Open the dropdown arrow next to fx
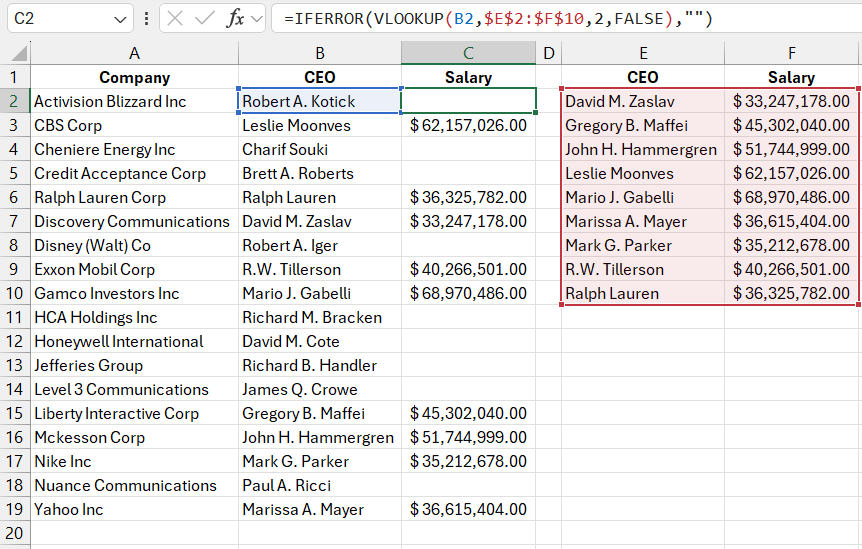Screen dimensions: 862x549 pyautogui.click(x=257, y=19)
